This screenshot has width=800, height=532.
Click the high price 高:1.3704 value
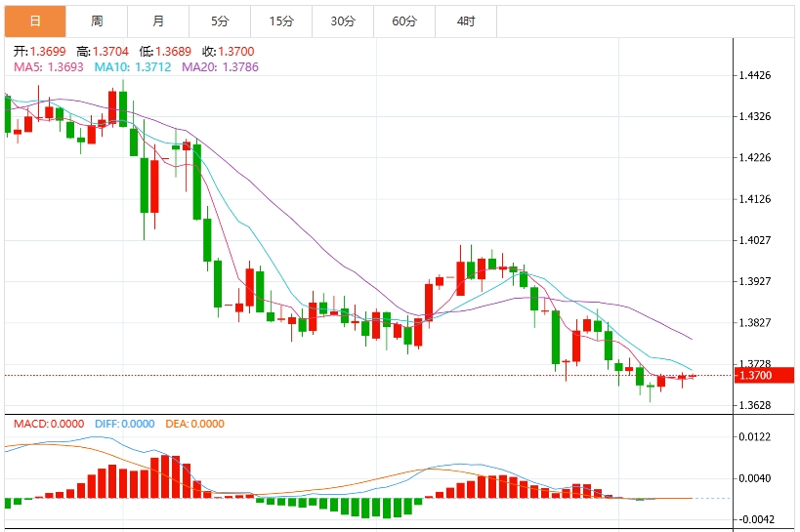pyautogui.click(x=103, y=52)
